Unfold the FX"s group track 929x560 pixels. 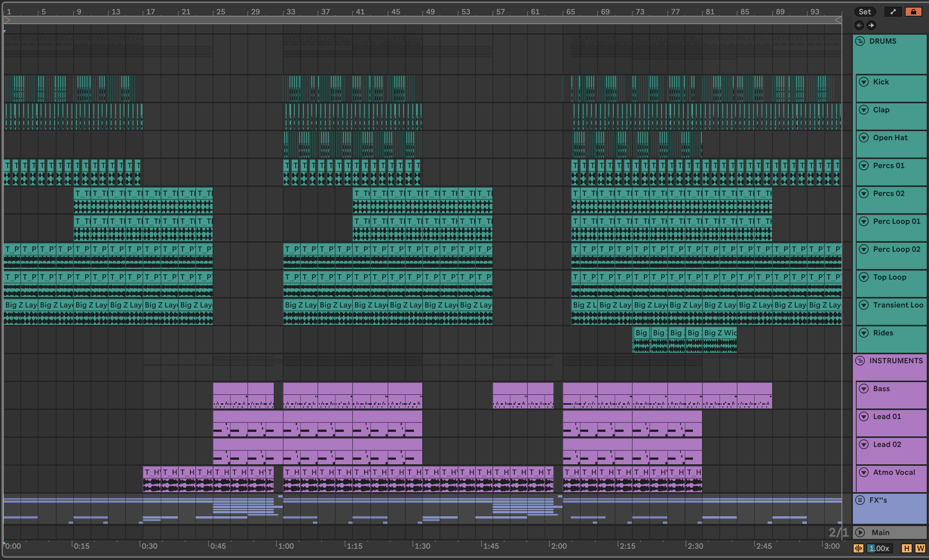(860, 500)
